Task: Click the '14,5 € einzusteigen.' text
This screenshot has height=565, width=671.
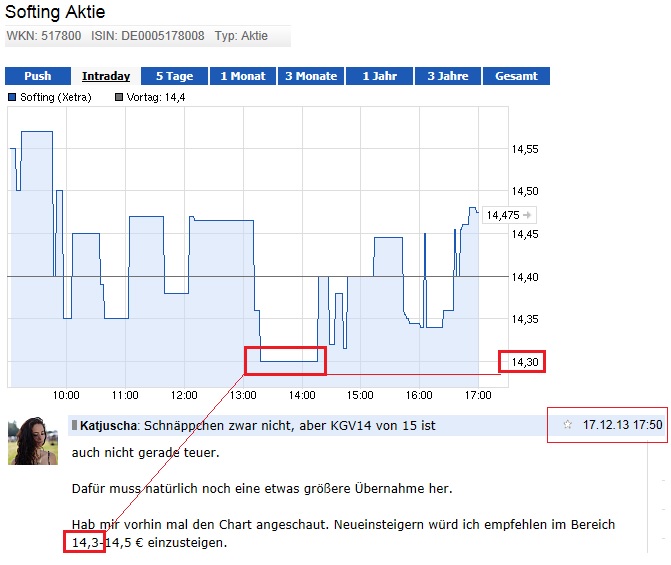Action: (166, 543)
